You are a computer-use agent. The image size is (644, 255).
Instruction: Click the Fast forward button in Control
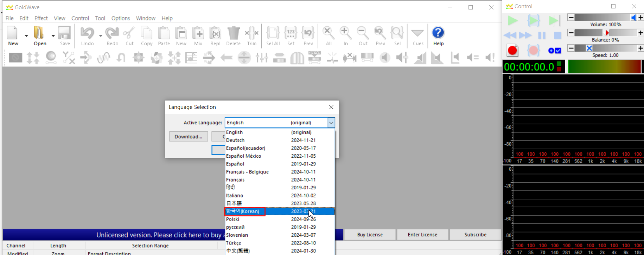pos(525,35)
